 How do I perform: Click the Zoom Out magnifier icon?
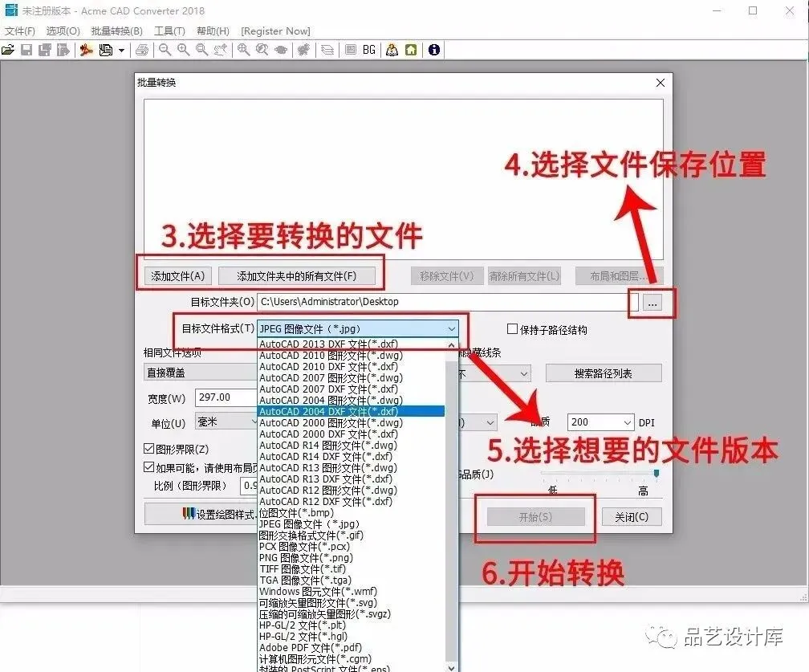point(165,50)
